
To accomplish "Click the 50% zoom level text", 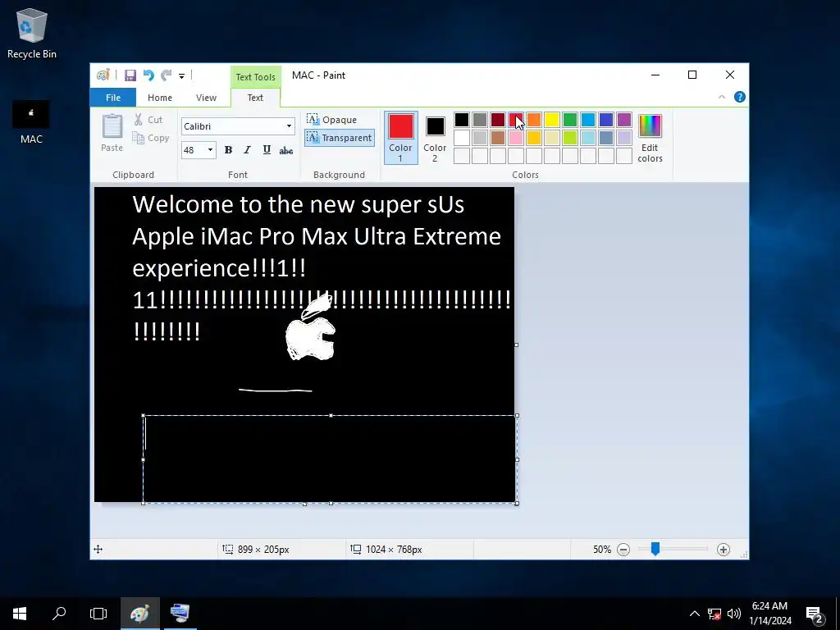I will click(602, 550).
